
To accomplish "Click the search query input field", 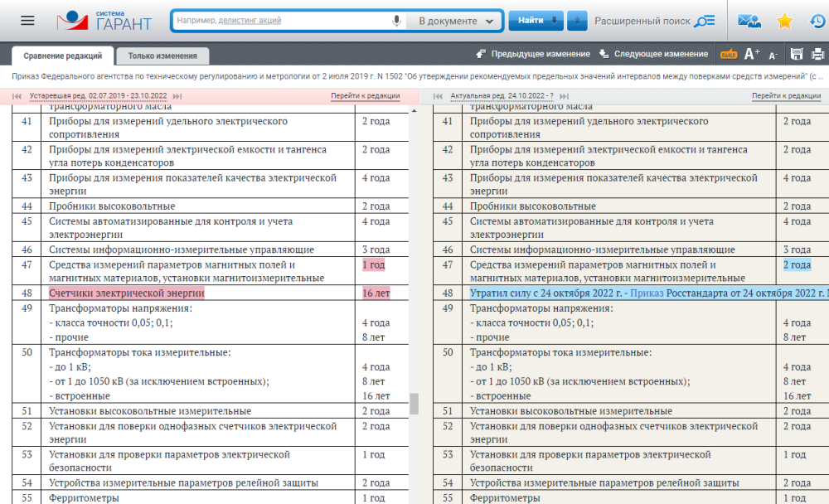I will click(280, 21).
